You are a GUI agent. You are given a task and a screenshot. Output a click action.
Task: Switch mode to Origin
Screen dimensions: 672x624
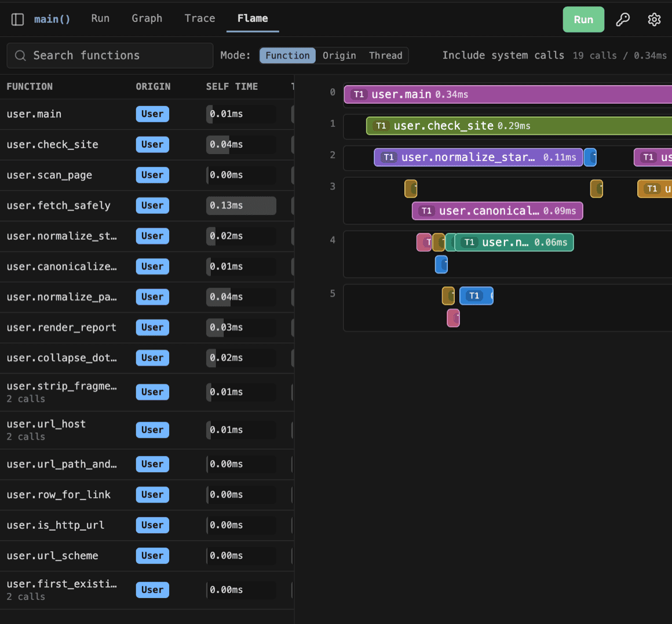339,56
